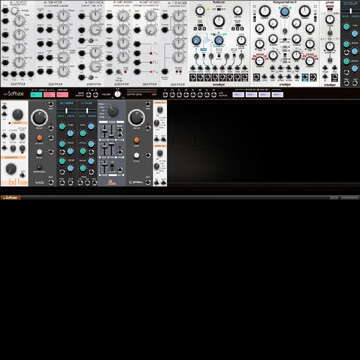Click the bd1 logo on the orange drum module
Image resolution: width=360 pixels, height=360 pixels.
click(x=14, y=182)
